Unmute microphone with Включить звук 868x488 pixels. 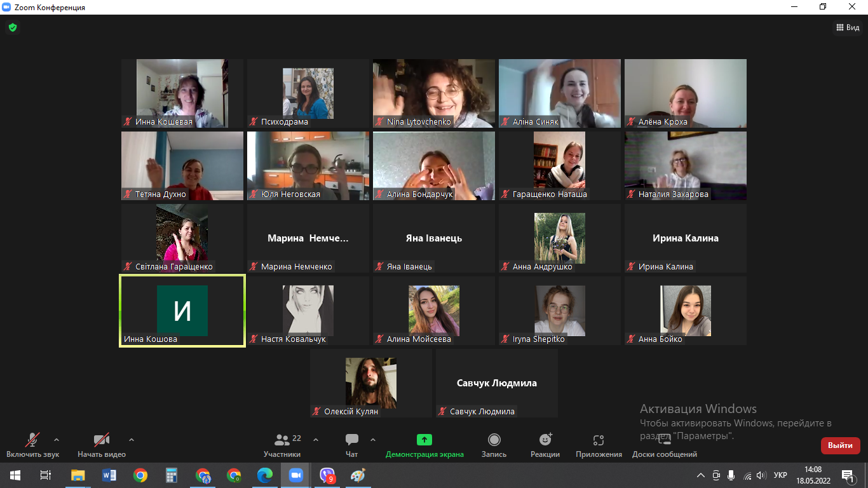pyautogui.click(x=32, y=440)
